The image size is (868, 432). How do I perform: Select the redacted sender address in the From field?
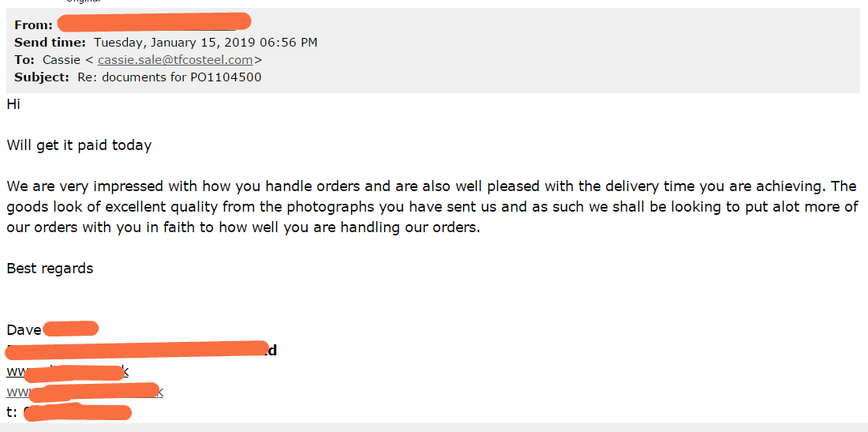(x=155, y=22)
